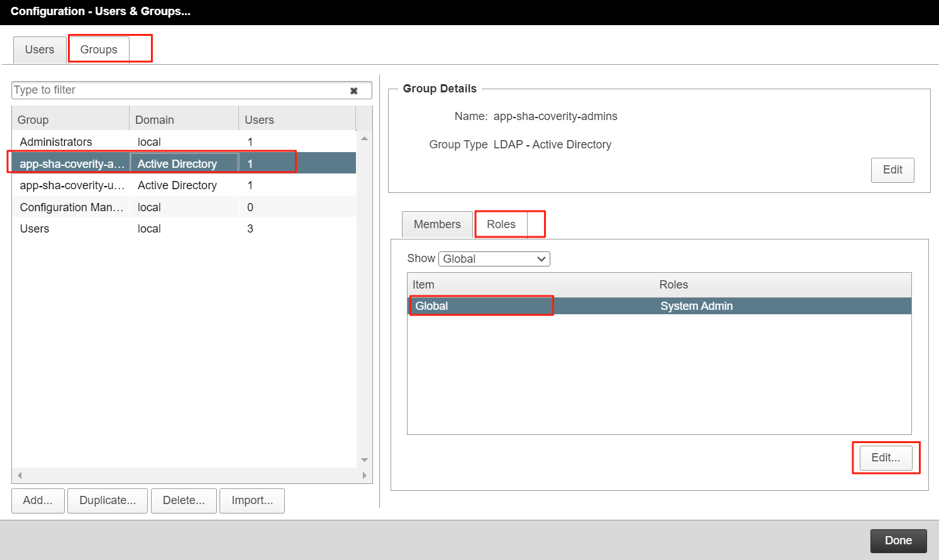Select the app-sha-coverity-a… group row
The image size is (939, 560).
click(x=184, y=163)
